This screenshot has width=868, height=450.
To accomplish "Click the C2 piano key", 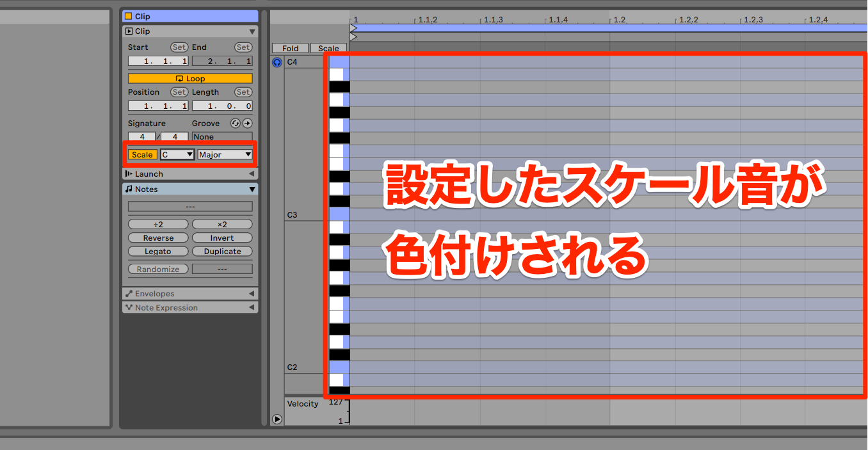I will pos(339,367).
